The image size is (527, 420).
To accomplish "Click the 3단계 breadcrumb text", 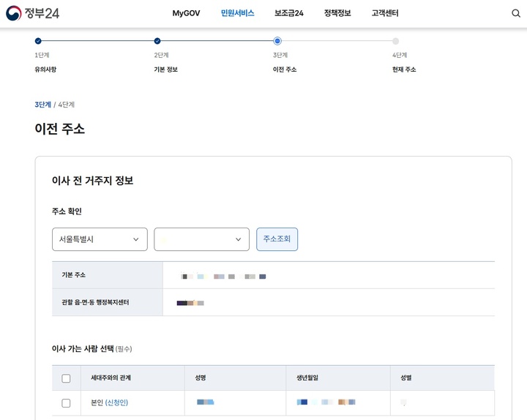I will [x=42, y=105].
